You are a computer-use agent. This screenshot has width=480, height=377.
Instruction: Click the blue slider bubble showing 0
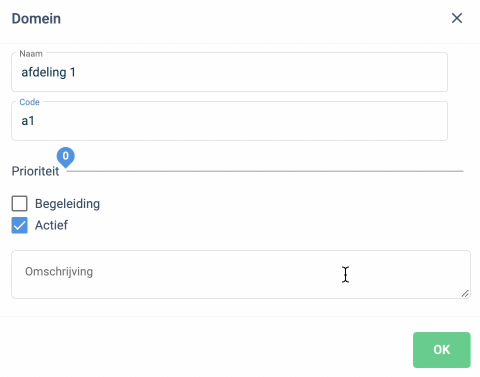66,157
